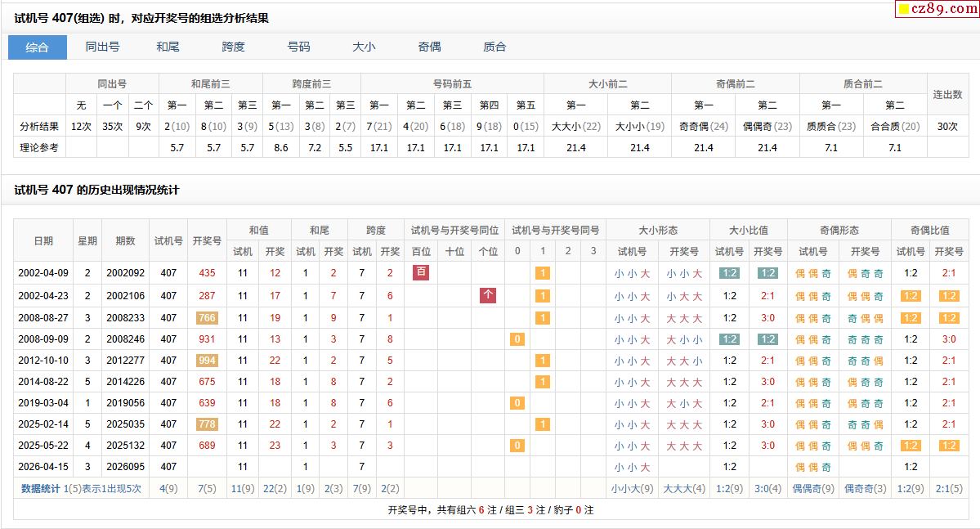The width and height of the screenshot is (980, 529).
Task: Click the highlighted 994 draw number
Action: click(207, 361)
